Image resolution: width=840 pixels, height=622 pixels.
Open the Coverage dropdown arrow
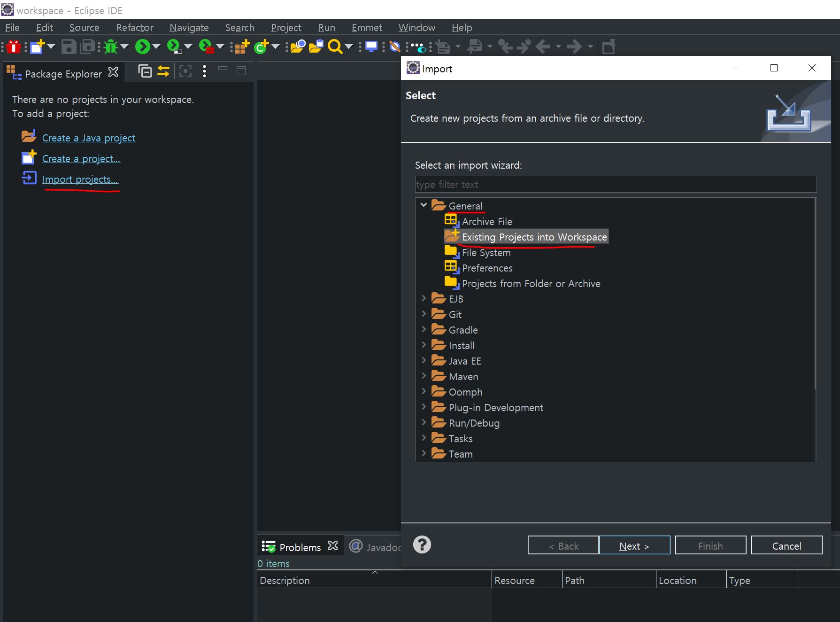pyautogui.click(x=188, y=47)
